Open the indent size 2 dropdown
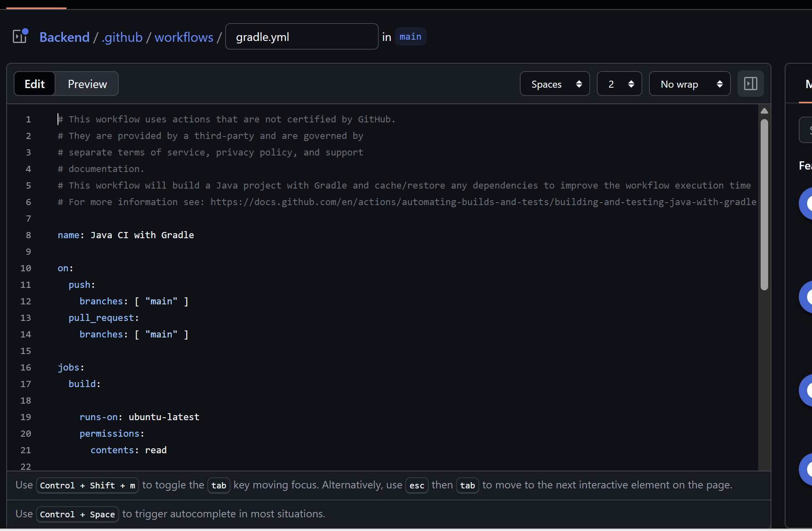The image size is (812, 531). coord(619,84)
